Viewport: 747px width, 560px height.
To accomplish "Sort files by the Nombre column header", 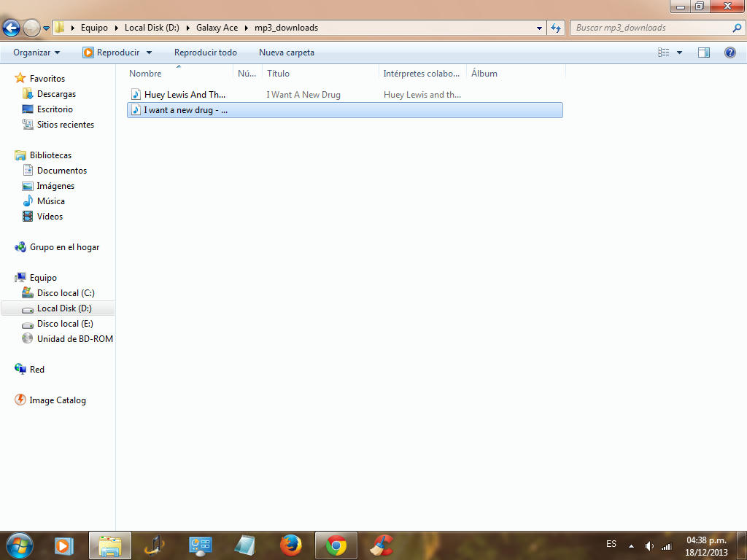I will tap(145, 74).
